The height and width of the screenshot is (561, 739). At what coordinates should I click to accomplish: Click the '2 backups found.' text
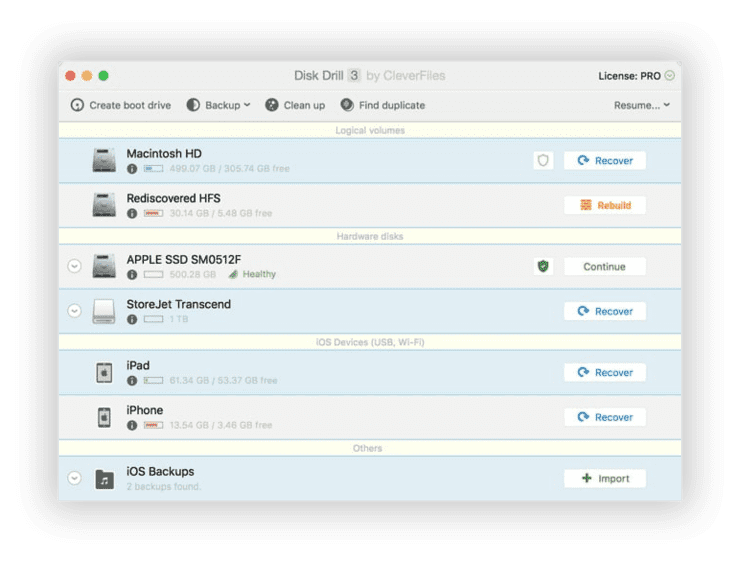coord(164,487)
